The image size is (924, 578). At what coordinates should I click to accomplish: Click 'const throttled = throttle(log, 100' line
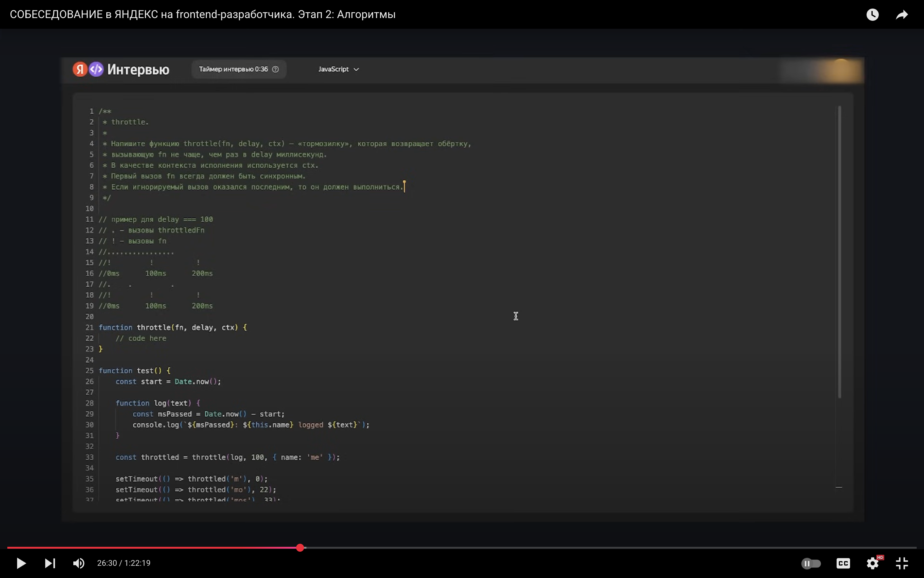tap(228, 457)
